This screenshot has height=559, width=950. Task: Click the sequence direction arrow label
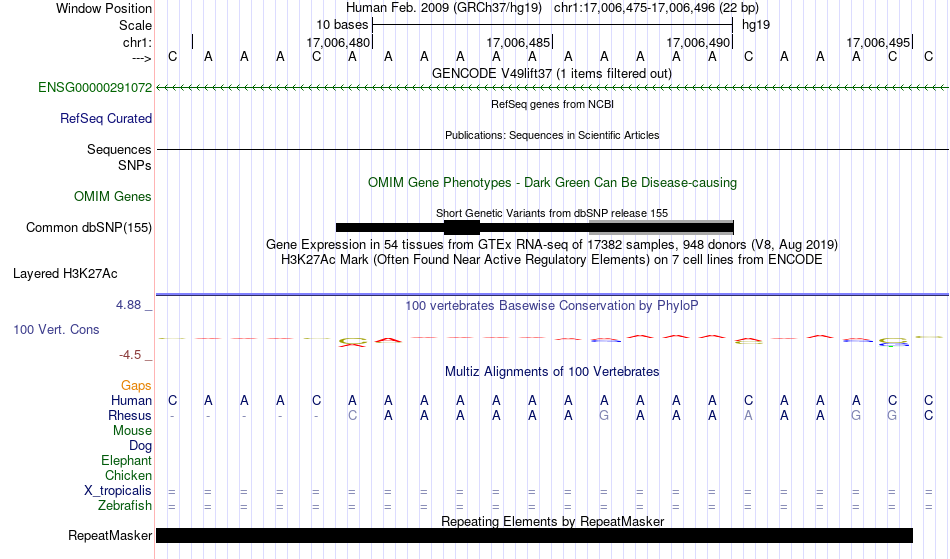click(142, 58)
